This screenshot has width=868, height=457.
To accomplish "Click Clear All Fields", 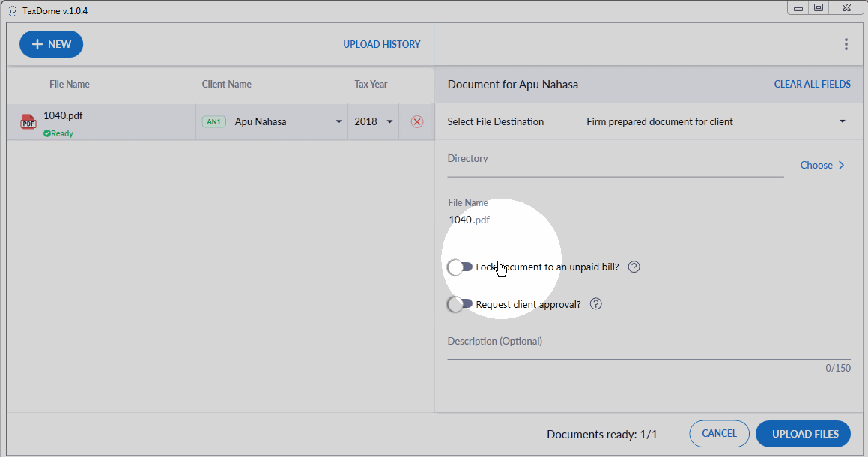I will pyautogui.click(x=812, y=84).
